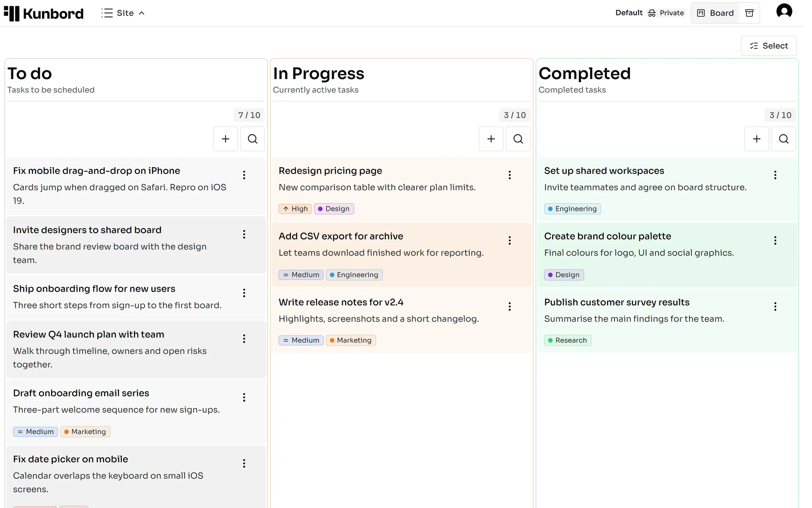Open menu for Fix mobile drag-and-drop card
Screen dimensions: 812x508
pos(244,175)
